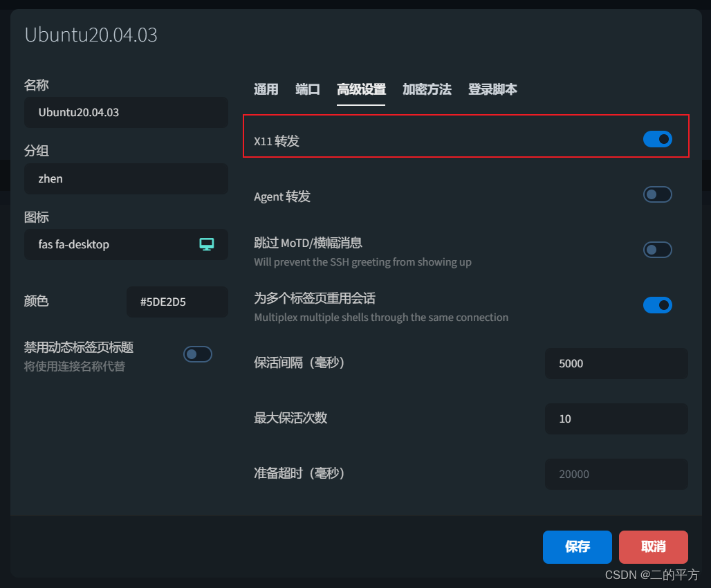Switch to the 通用 tab

point(266,89)
